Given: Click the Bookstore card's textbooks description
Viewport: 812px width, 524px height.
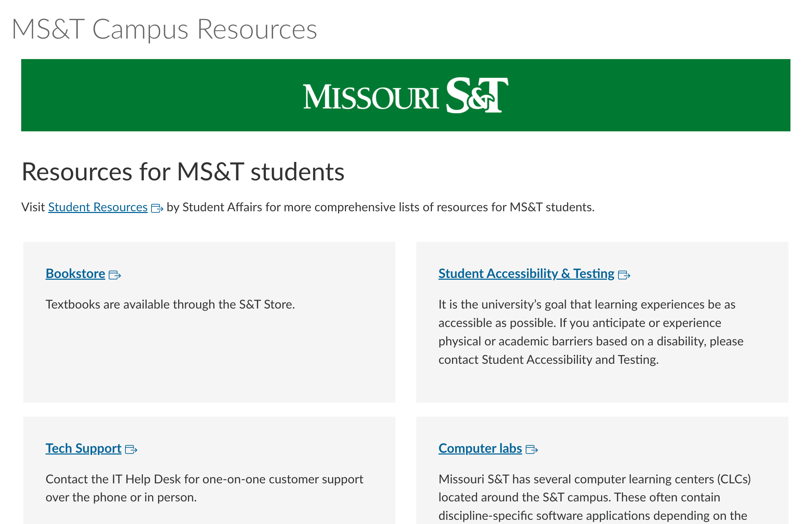Looking at the screenshot, I should coord(170,305).
